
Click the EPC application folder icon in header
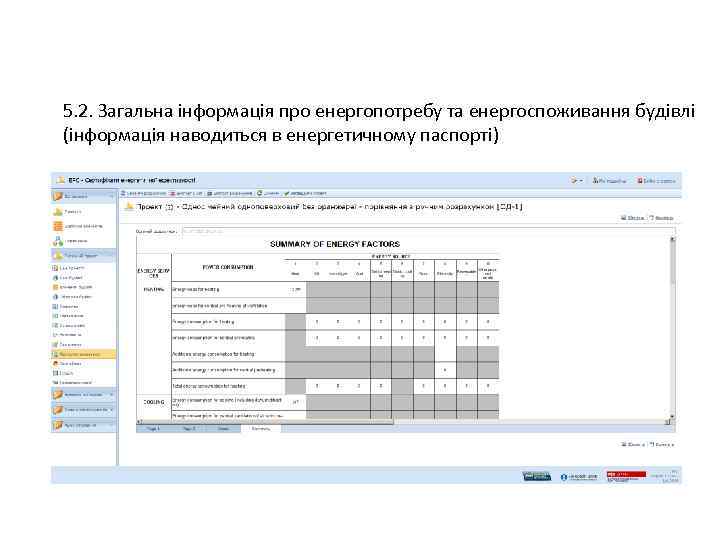coord(60,180)
